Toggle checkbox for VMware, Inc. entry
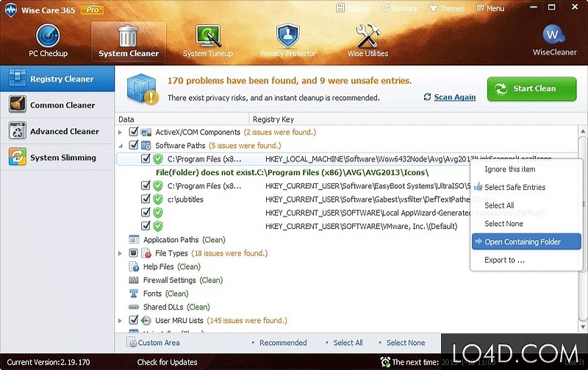The height and width of the screenshot is (370, 588). tap(146, 226)
